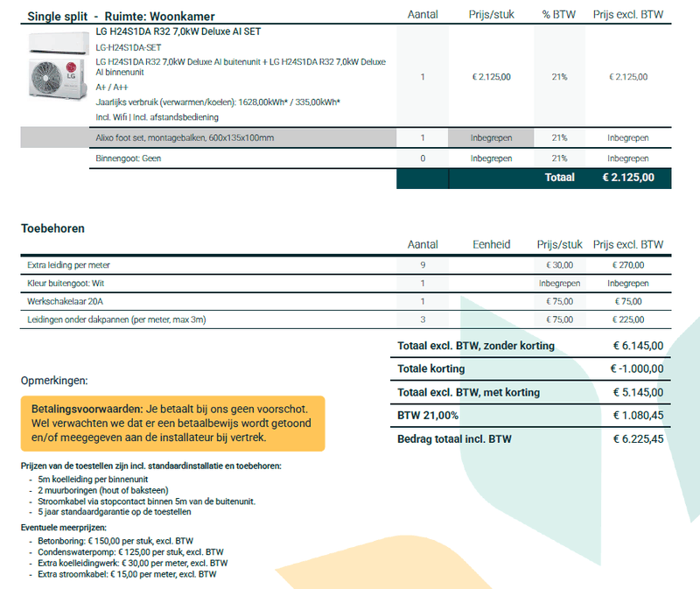This screenshot has width=700, height=589.
Task: Click the 'Extra koelleidingwerk: € 30,00' bullet
Action: pyautogui.click(x=133, y=564)
